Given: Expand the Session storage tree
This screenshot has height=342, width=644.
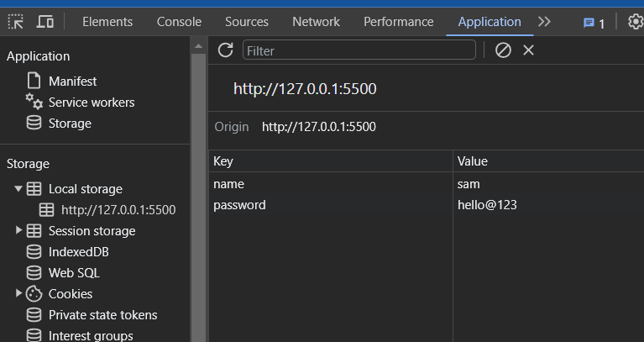Looking at the screenshot, I should point(18,230).
